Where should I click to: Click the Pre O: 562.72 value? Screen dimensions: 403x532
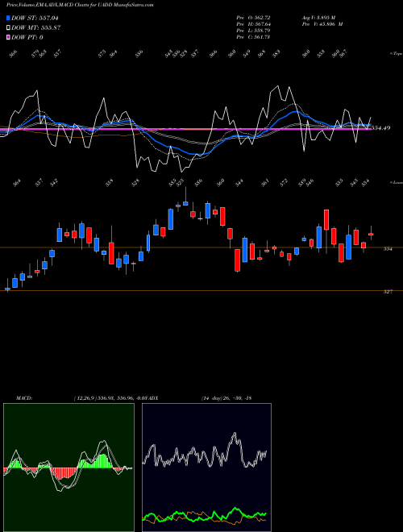[x=253, y=17]
